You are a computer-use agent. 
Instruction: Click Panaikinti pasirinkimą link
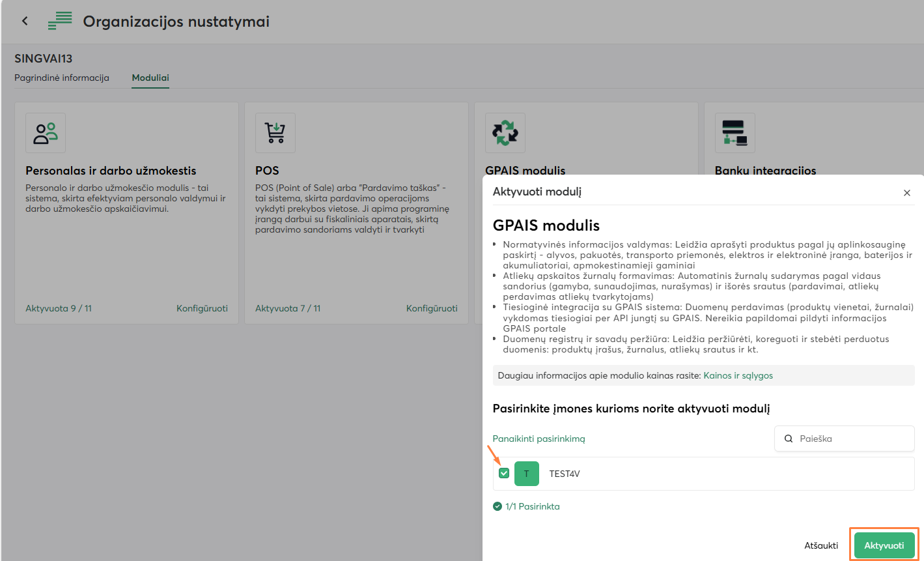pos(539,439)
